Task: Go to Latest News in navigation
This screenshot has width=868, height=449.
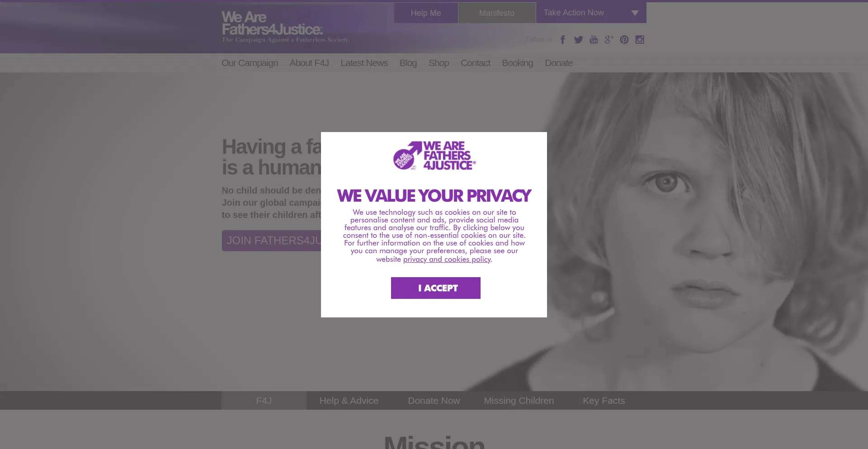Action: point(364,63)
